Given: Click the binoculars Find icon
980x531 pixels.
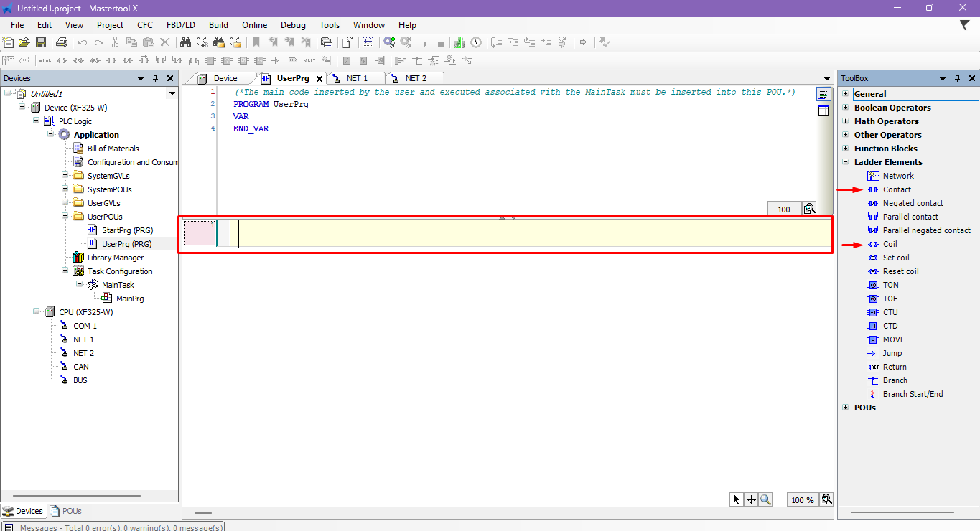Looking at the screenshot, I should click(x=185, y=43).
